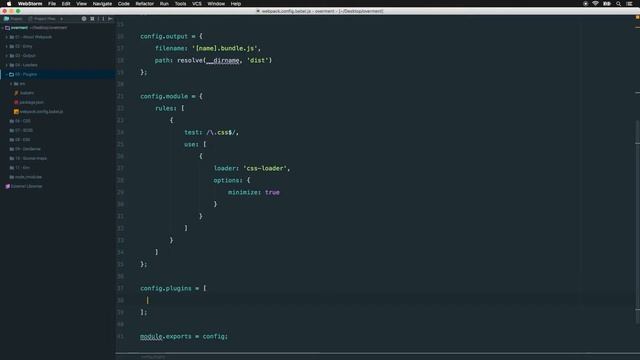This screenshot has width=640, height=360.
Task: Expand the 03 - Output folder arrow
Action: pyautogui.click(x=7, y=56)
